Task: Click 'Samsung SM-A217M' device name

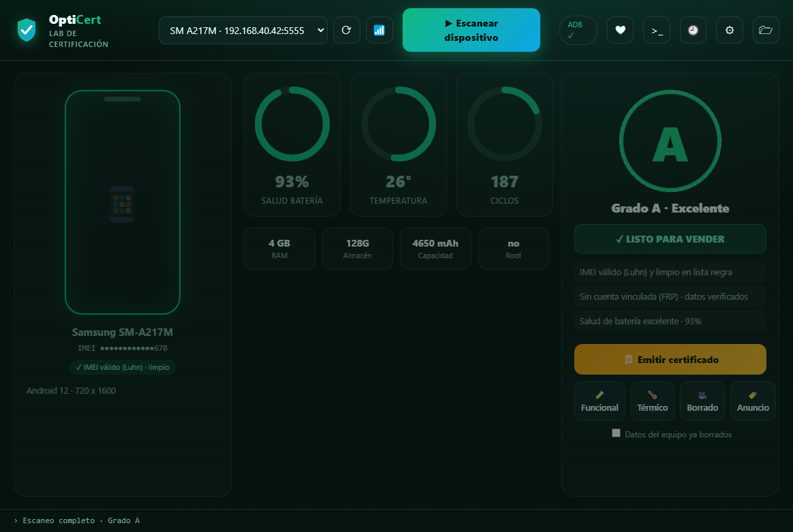Action: [x=123, y=332]
